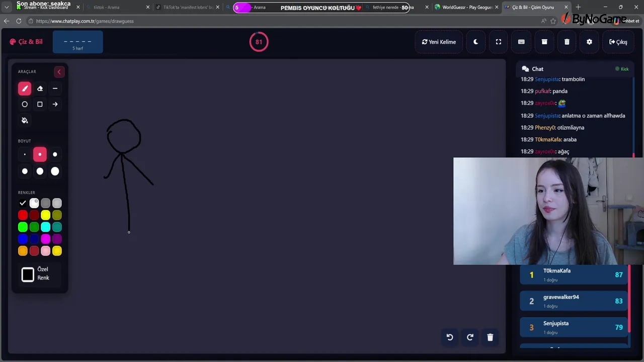Choose the white color swatch
Image resolution: width=644 pixels, height=362 pixels.
[34, 203]
